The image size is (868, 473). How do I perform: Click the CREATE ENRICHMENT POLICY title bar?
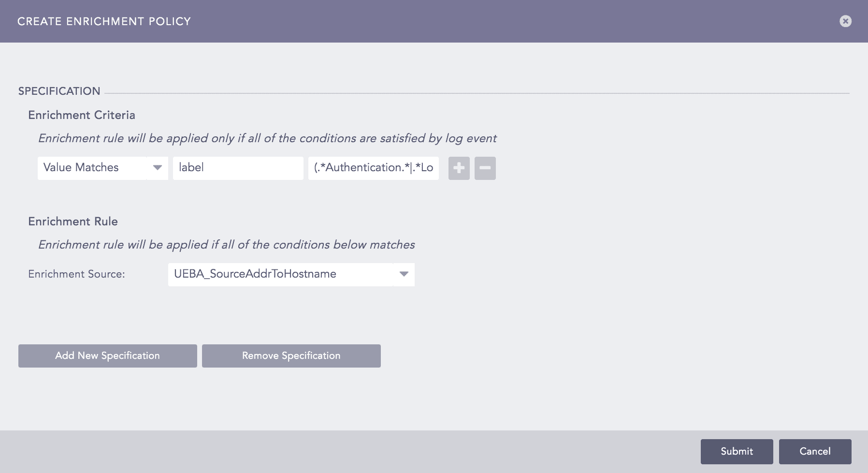click(104, 21)
